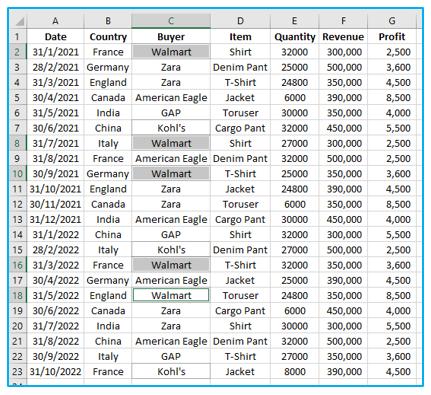Select row 8 header
The width and height of the screenshot is (431, 395).
17,143
